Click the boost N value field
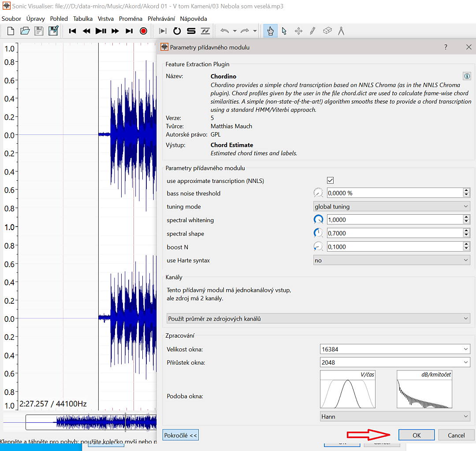 pos(395,246)
